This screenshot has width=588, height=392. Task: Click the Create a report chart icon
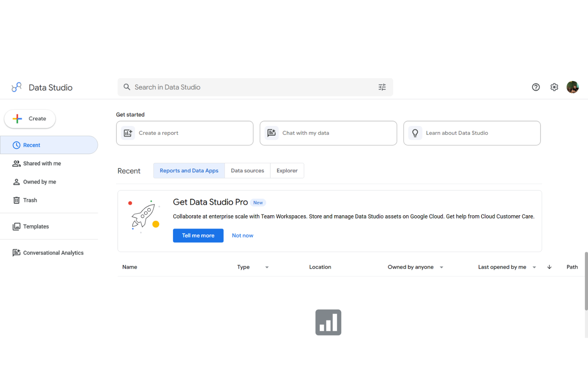point(128,133)
